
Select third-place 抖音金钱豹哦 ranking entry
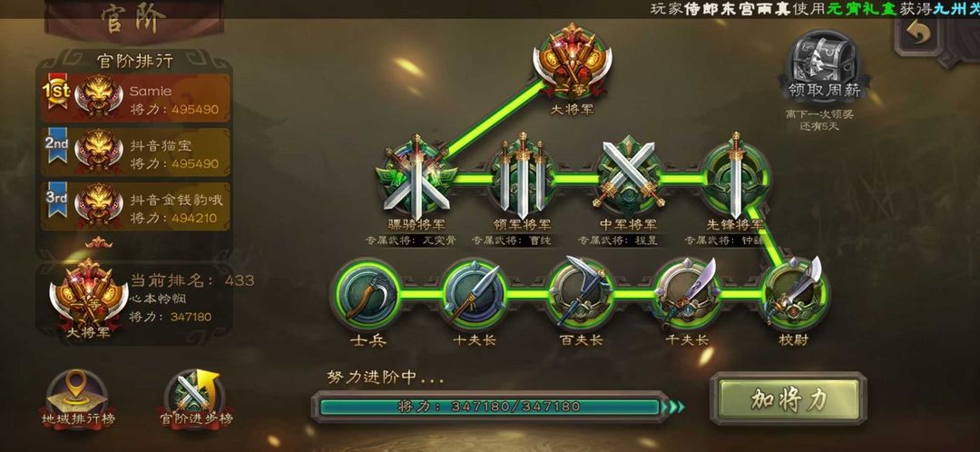coord(135,206)
